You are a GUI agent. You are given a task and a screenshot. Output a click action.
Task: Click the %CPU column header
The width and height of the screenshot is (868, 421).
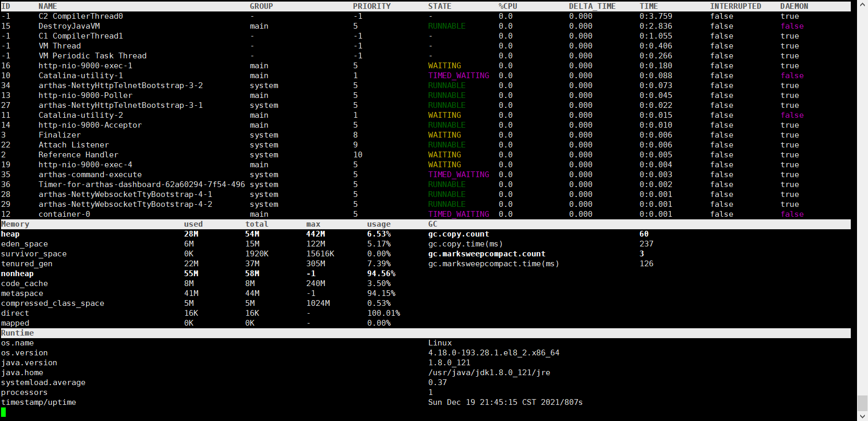[x=508, y=6]
